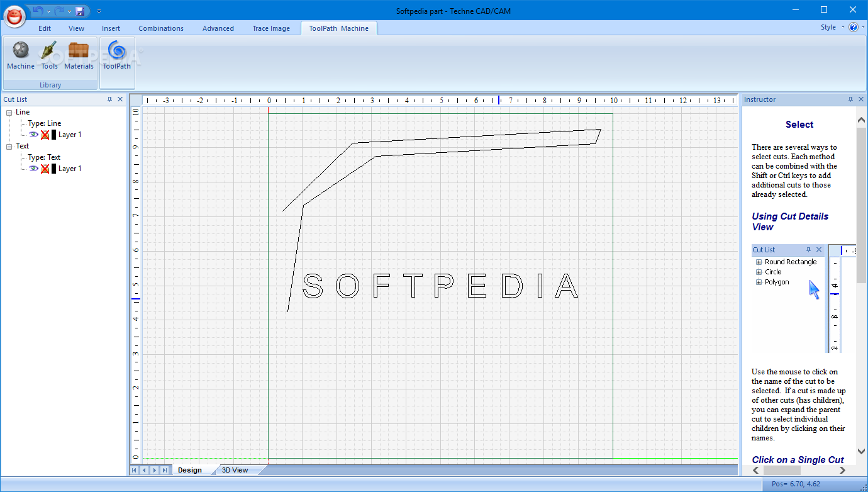Viewport: 868px width, 492px height.
Task: Open the Tools library
Action: (50, 55)
